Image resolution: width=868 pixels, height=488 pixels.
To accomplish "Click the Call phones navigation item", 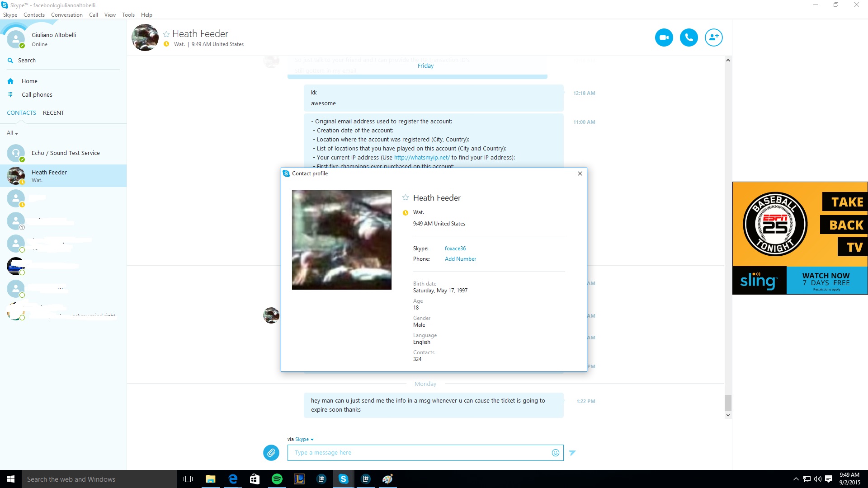I will coord(37,95).
